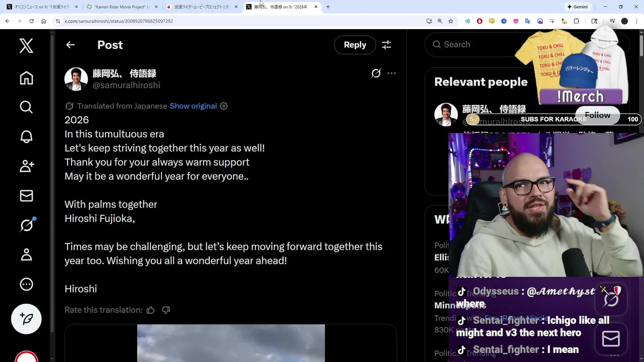The image size is (644, 362).
Task: Click the X logo in sidebar
Action: 26,45
